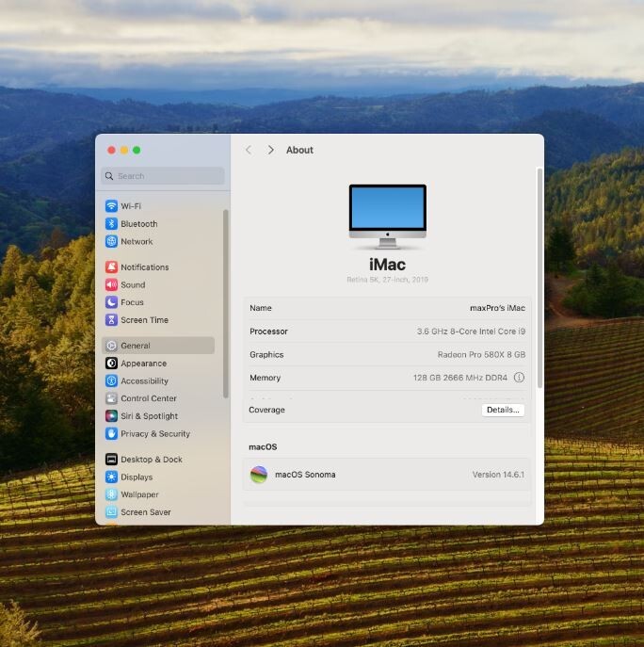The width and height of the screenshot is (644, 647).
Task: Click the Accessibility icon
Action: 111,380
